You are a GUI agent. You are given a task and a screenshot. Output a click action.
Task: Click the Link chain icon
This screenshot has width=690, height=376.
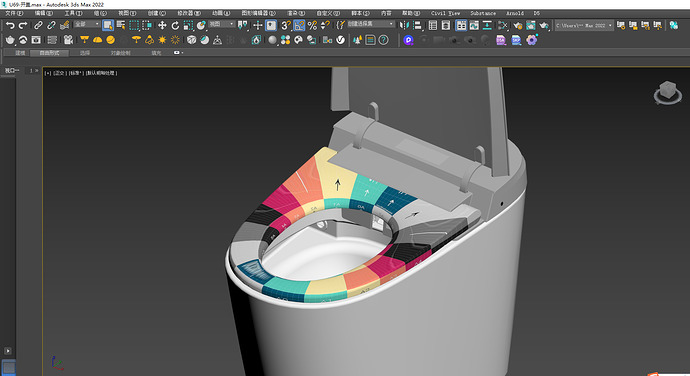(38, 26)
